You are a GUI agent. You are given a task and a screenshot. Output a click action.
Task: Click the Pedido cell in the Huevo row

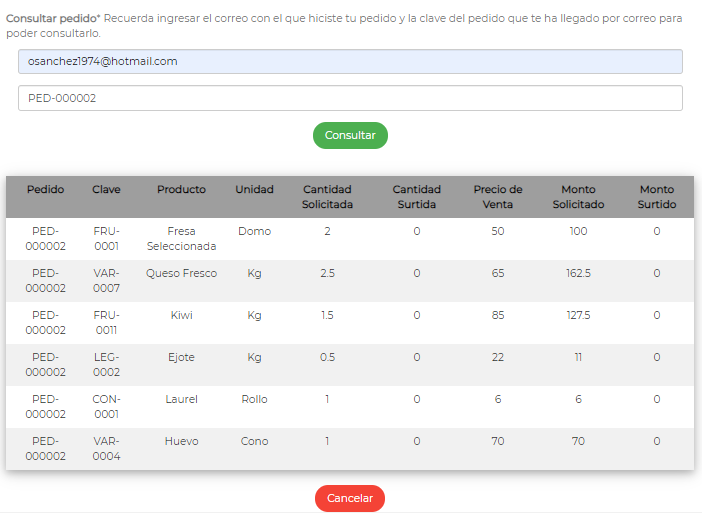tap(45, 449)
